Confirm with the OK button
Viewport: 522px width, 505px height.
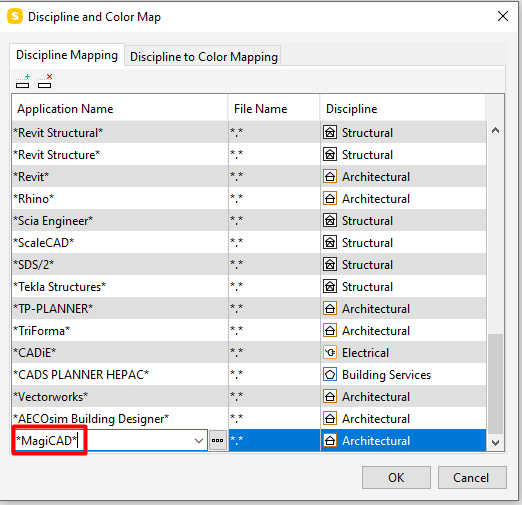click(396, 477)
